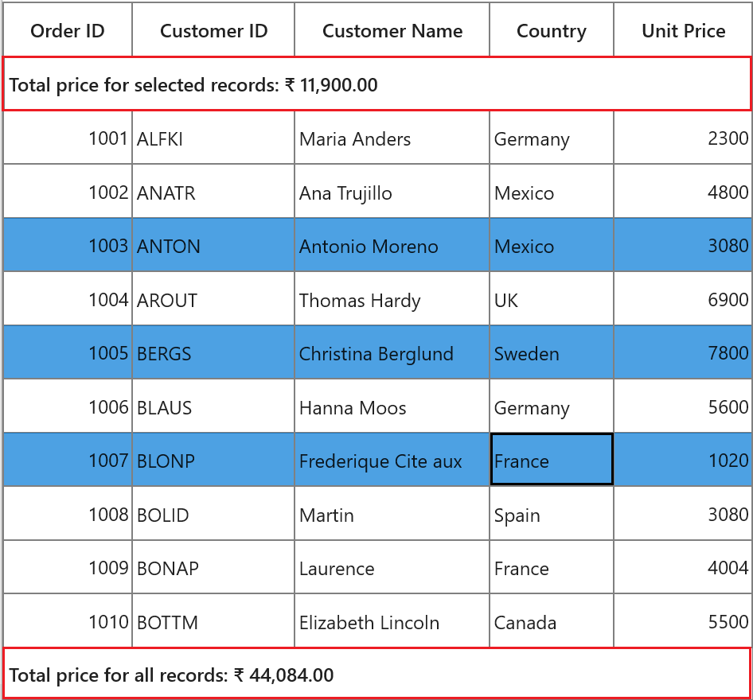Select the 3080 price in the ANTON row
This screenshot has height=700, width=753.
point(683,245)
